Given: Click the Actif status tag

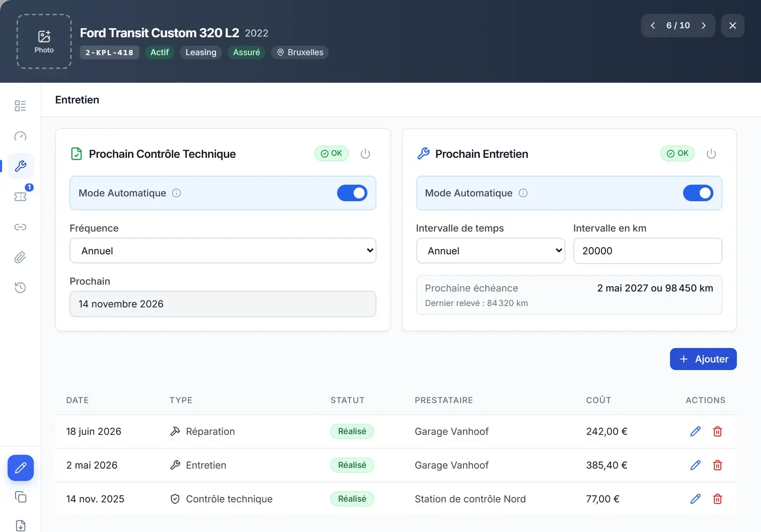Looking at the screenshot, I should [x=159, y=52].
